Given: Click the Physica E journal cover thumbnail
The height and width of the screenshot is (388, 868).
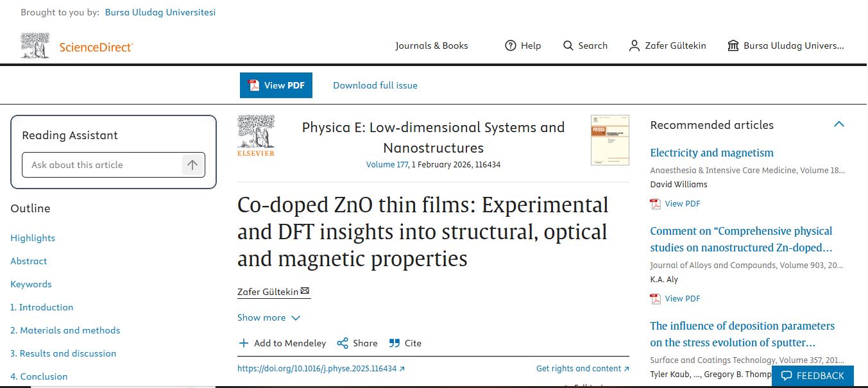Looking at the screenshot, I should pos(609,140).
